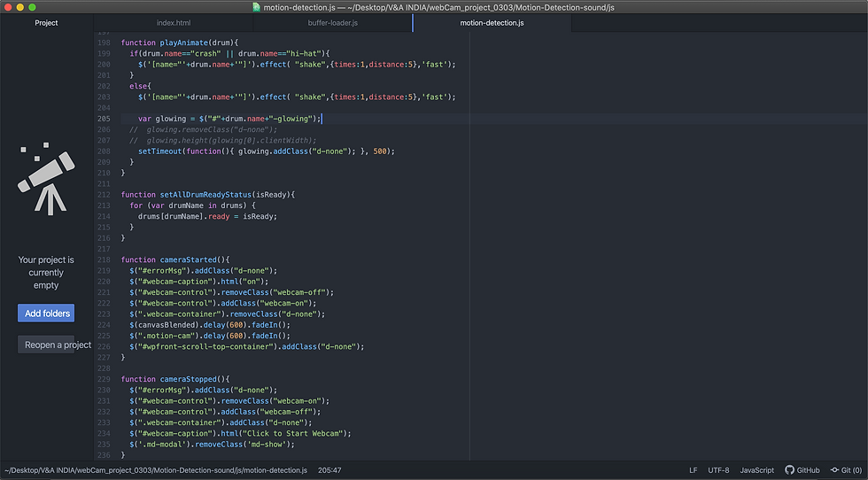Click the GitHub icon in status bar
This screenshot has height=480, width=868.
pyautogui.click(x=789, y=470)
